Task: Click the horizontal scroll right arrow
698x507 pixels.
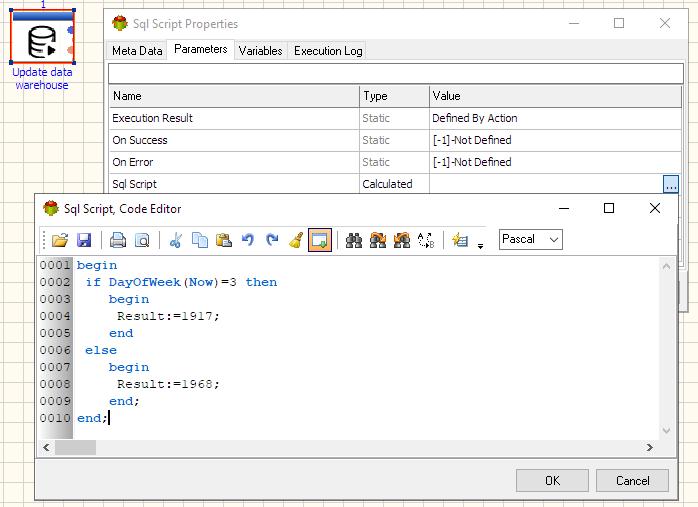Action: click(649, 447)
